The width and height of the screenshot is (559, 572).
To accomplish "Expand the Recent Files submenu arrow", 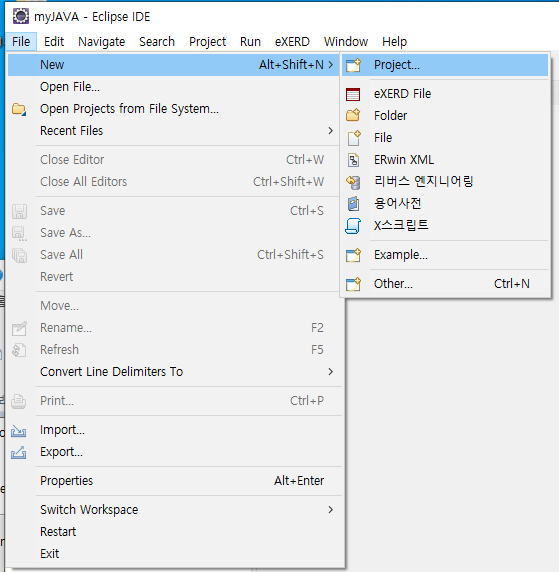I will click(x=331, y=130).
